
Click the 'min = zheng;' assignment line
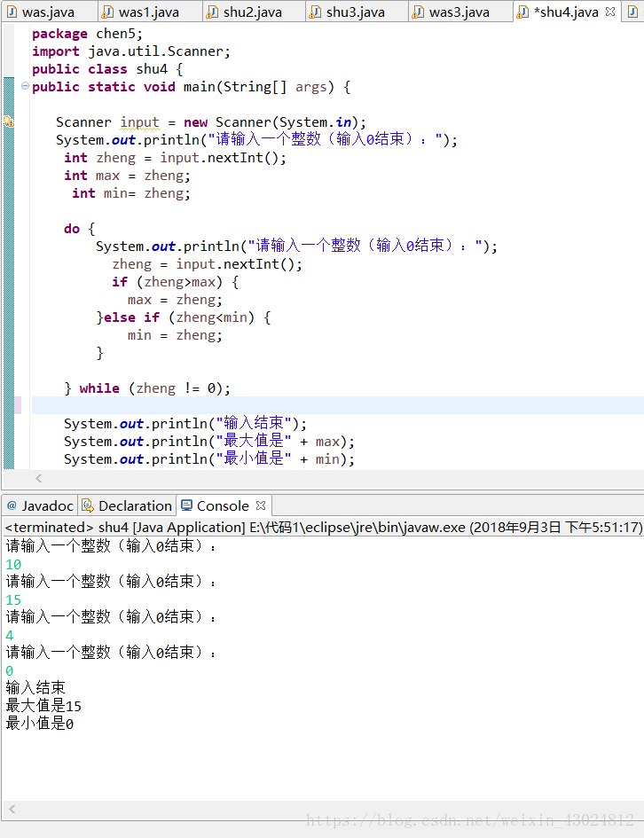pos(175,335)
